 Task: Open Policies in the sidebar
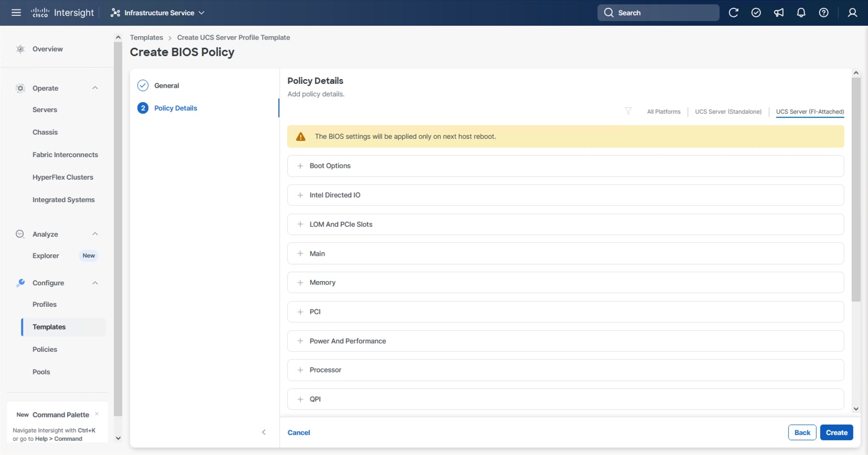(x=45, y=349)
